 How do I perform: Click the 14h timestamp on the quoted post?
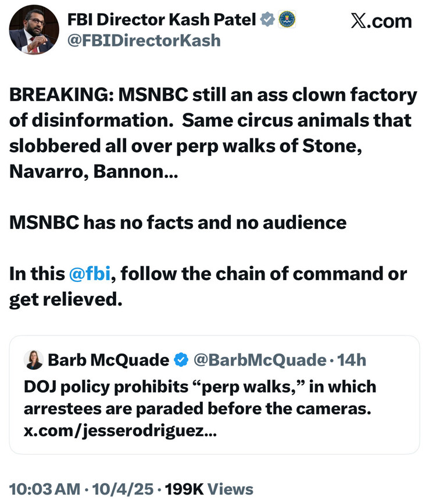tap(352, 360)
